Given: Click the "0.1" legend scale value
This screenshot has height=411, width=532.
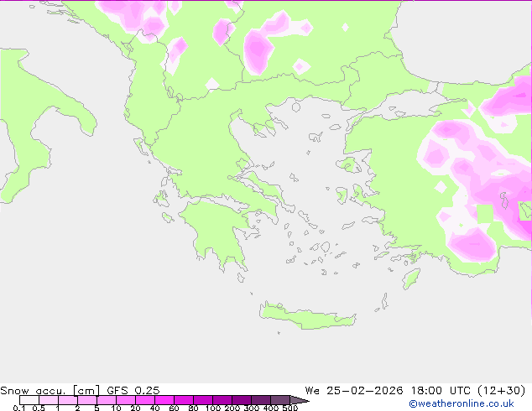Looking at the screenshot, I should pos(19,408).
